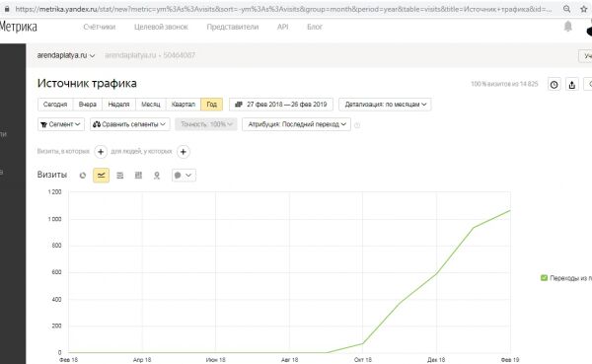Screen dimensions: 592x364
Task: Select the Год period tab
Action: [212, 105]
